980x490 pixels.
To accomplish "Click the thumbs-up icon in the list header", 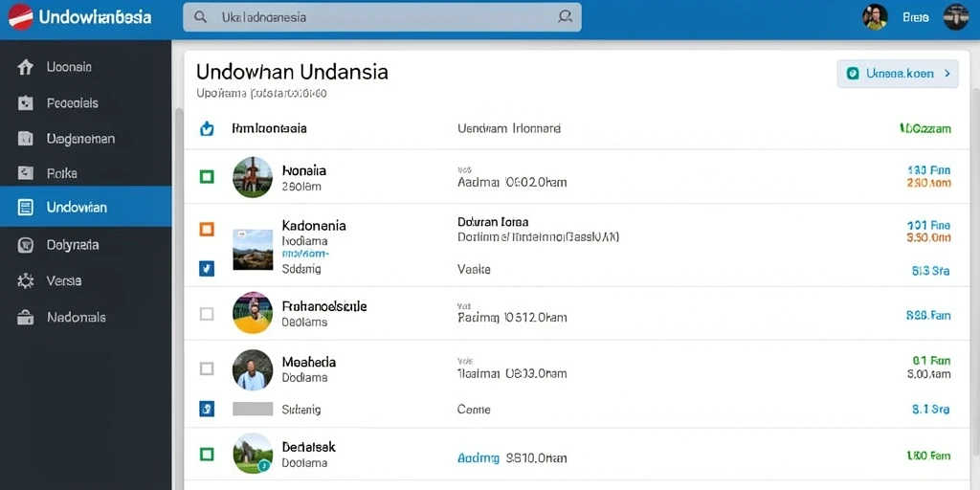I will click(x=207, y=129).
